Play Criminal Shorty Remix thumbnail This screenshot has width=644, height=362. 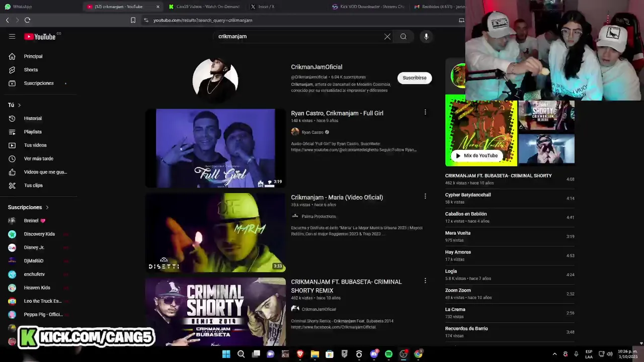tap(215, 312)
